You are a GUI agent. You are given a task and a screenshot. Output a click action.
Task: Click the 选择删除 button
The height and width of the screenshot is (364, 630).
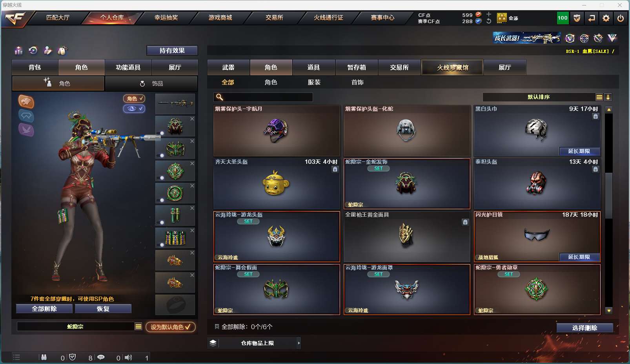click(584, 328)
